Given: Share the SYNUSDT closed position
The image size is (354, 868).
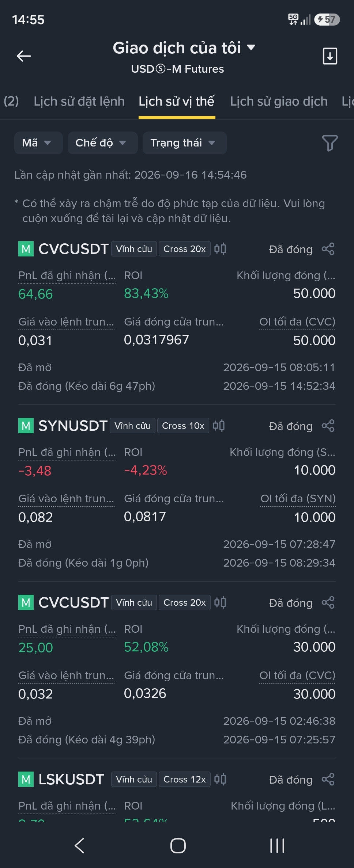Looking at the screenshot, I should click(x=328, y=426).
